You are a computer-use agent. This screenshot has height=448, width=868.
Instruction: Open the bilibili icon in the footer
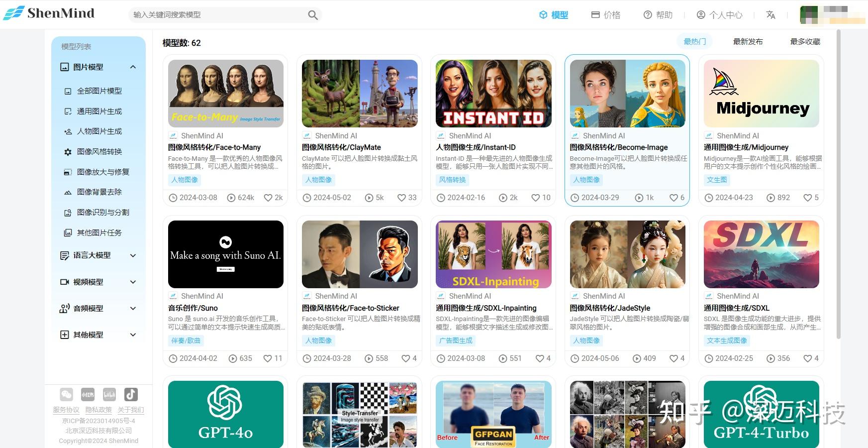109,394
